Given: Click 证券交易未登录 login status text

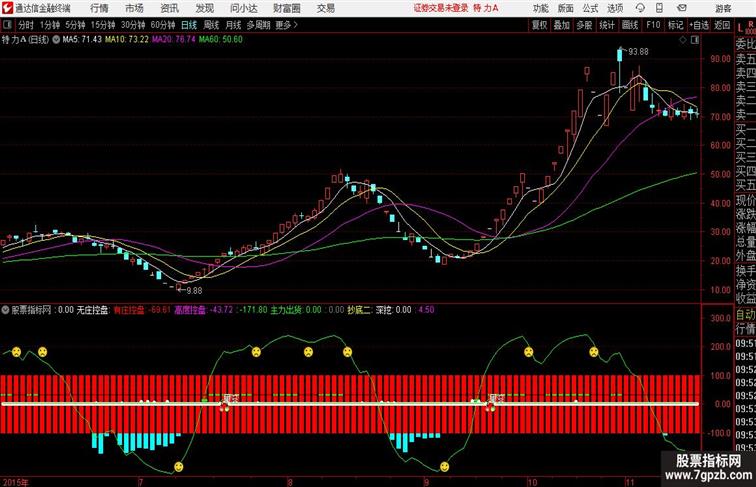Looking at the screenshot, I should [x=441, y=8].
